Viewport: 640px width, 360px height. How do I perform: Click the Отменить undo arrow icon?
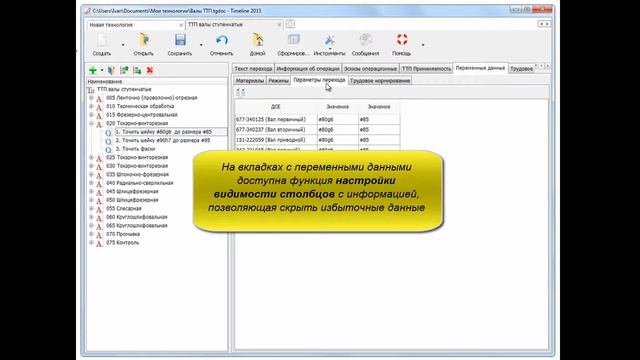pyautogui.click(x=222, y=40)
